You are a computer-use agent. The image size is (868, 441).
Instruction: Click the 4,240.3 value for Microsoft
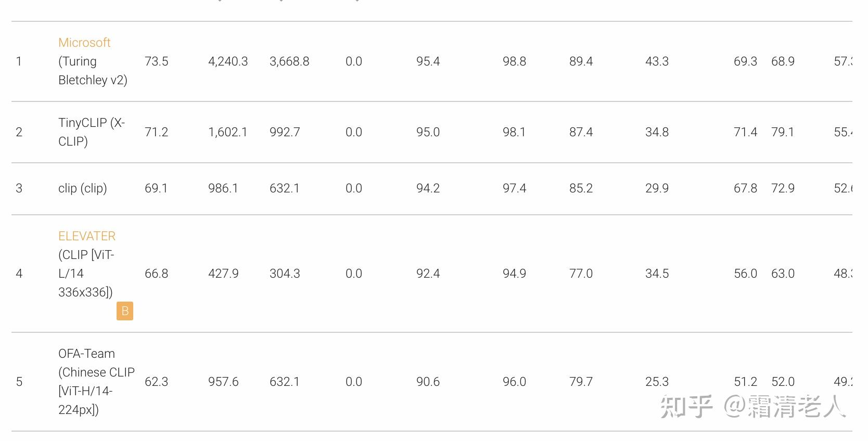[x=228, y=61]
